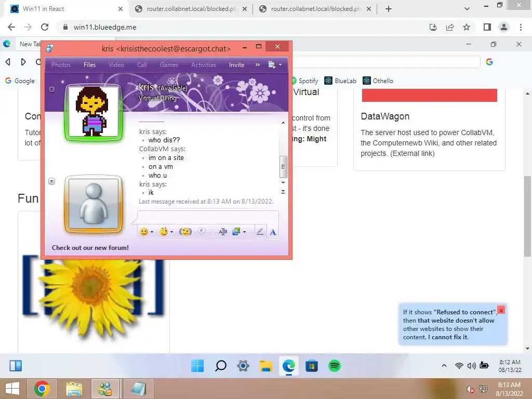
Task: Switch to the Win11 in React tab
Action: (64, 9)
